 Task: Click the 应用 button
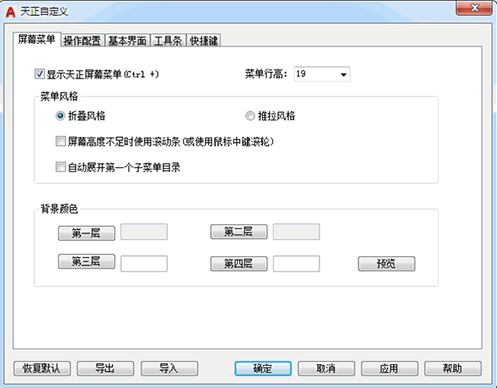point(390,368)
